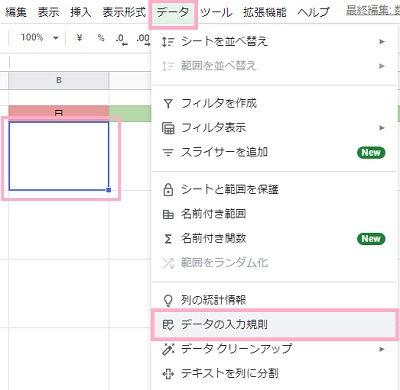This screenshot has width=400, height=390.
Task: Click the wand icon of データ クリーンアップ
Action: (x=168, y=349)
